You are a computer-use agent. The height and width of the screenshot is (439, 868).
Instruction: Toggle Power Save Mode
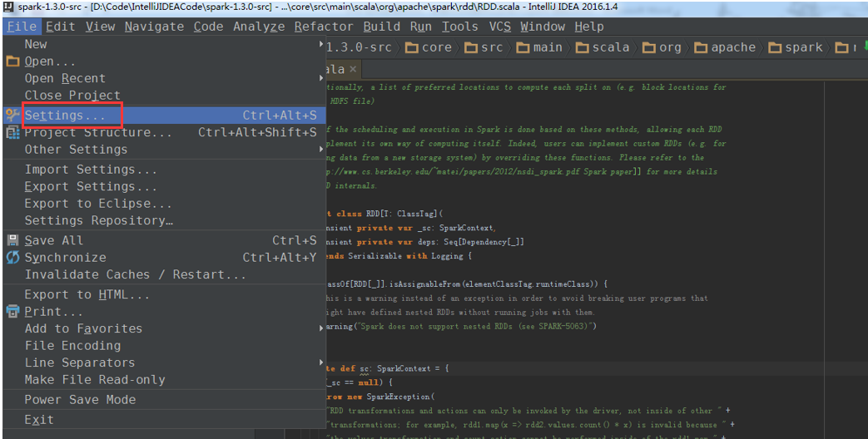(165, 400)
